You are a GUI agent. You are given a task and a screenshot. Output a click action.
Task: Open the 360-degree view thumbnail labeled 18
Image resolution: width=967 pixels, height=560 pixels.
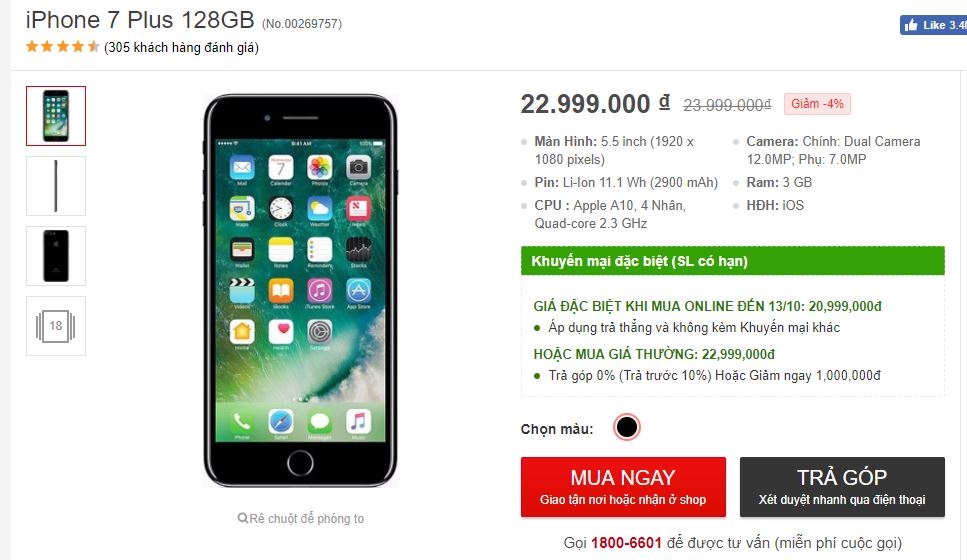pyautogui.click(x=56, y=326)
